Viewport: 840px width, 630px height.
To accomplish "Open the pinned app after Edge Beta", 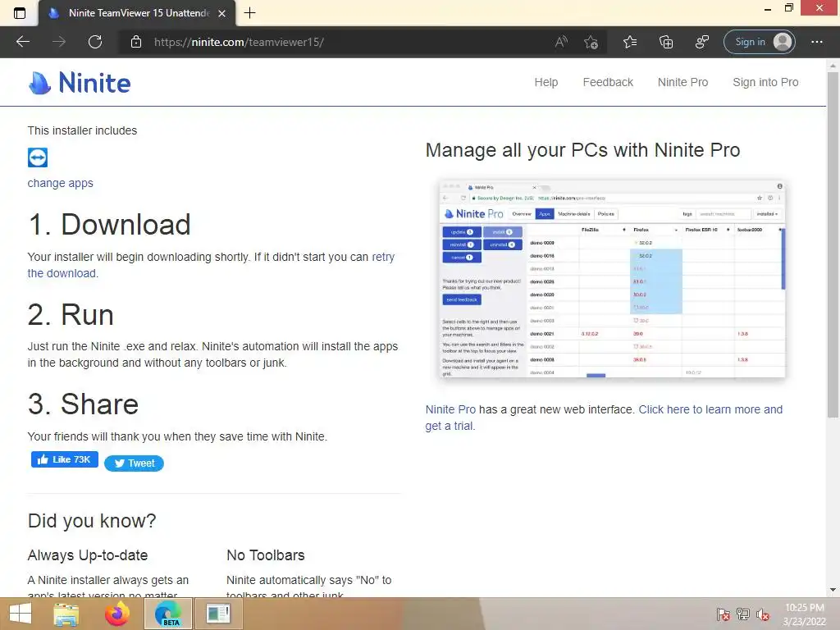I will 218,614.
